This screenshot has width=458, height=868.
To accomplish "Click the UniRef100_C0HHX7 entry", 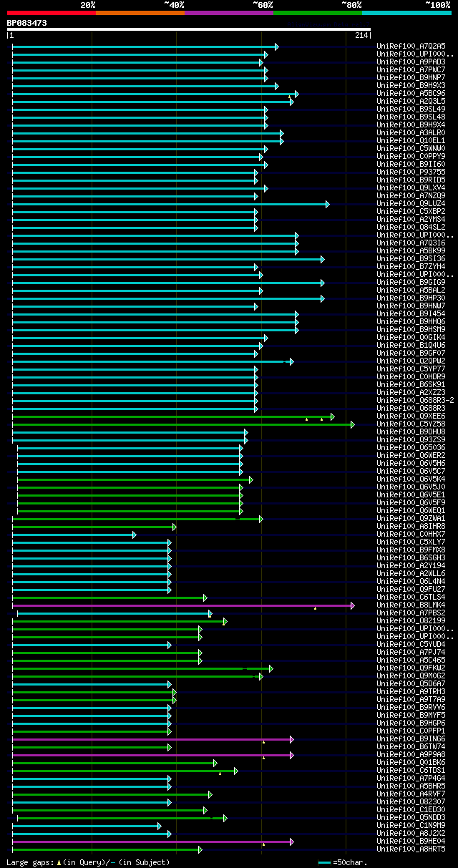I will [x=412, y=535].
